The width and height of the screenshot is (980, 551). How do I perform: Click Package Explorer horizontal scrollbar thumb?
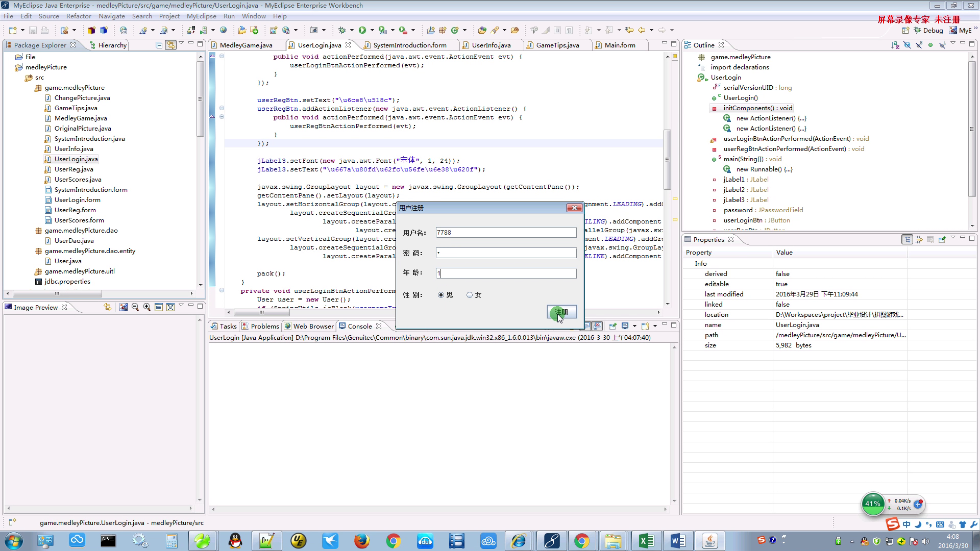pos(57,293)
